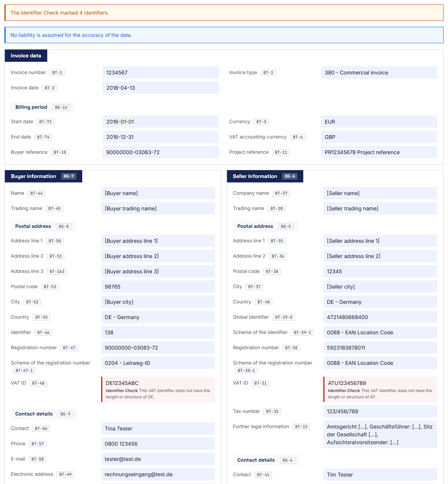This screenshot has width=448, height=484.
Task: Click the seller postal code 12345
Action: tap(380, 271)
